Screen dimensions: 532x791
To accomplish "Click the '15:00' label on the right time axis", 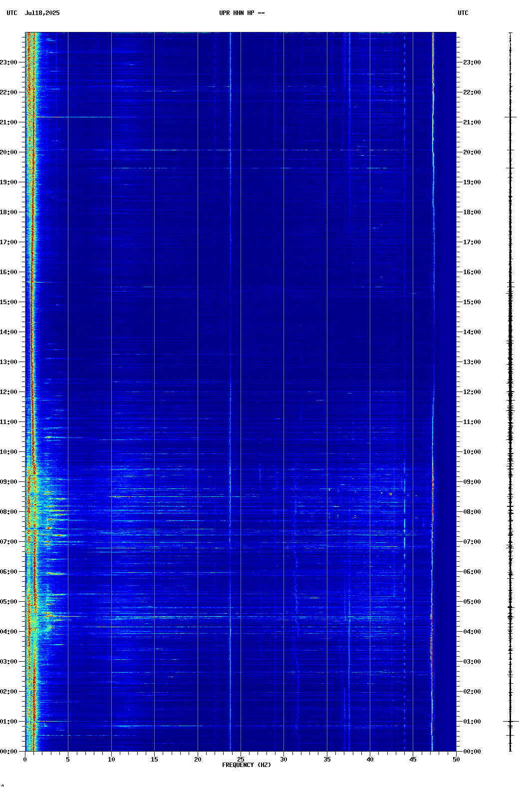I will pyautogui.click(x=472, y=302).
